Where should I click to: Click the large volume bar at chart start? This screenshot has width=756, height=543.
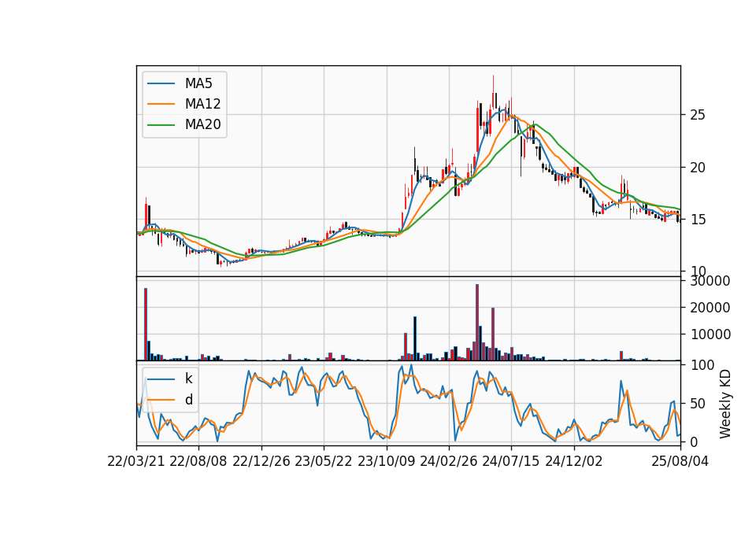point(146,324)
